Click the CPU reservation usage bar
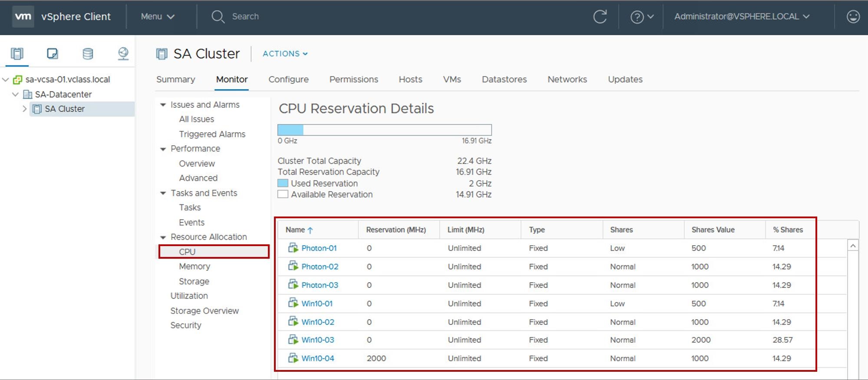 tap(385, 130)
